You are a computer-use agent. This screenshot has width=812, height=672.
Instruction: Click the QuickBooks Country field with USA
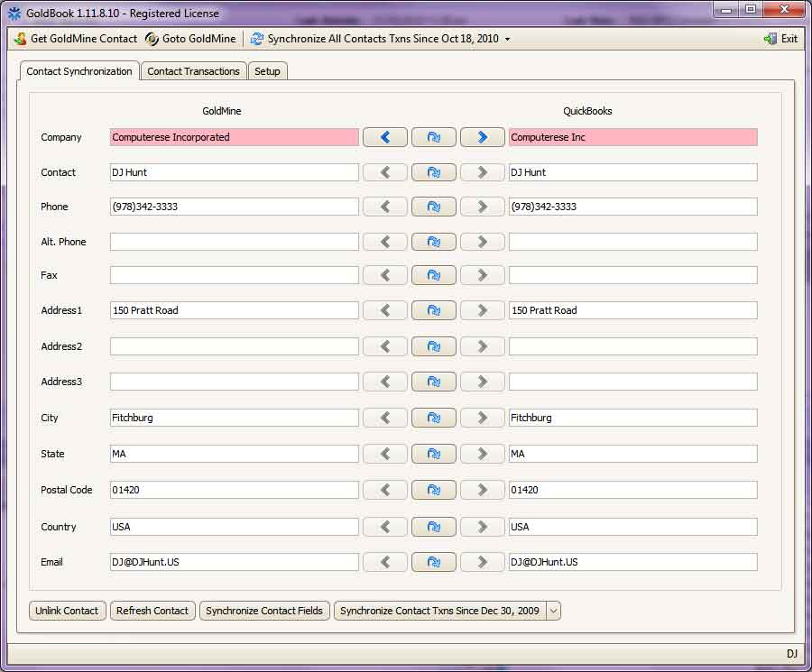coord(632,527)
